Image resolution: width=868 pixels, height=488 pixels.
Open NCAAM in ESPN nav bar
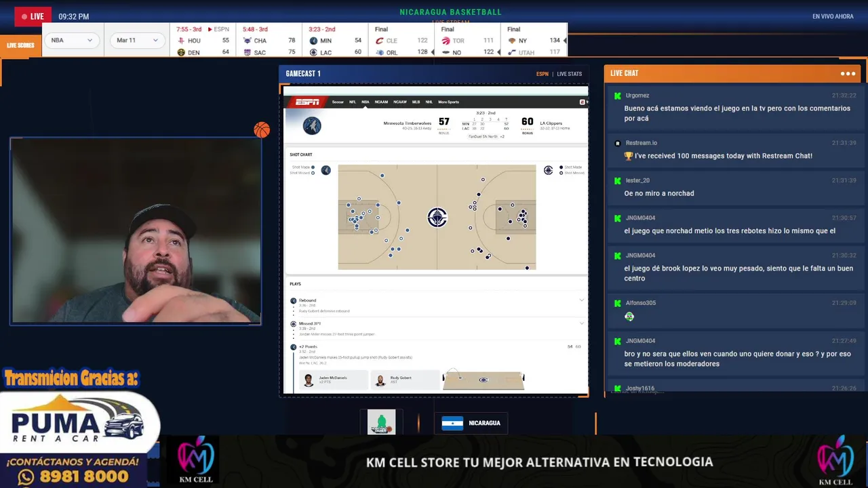coord(381,102)
